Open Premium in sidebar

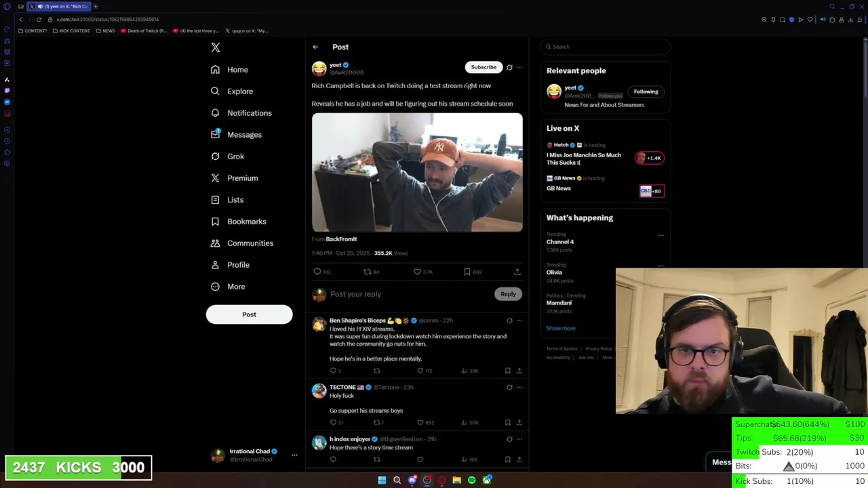(x=234, y=178)
